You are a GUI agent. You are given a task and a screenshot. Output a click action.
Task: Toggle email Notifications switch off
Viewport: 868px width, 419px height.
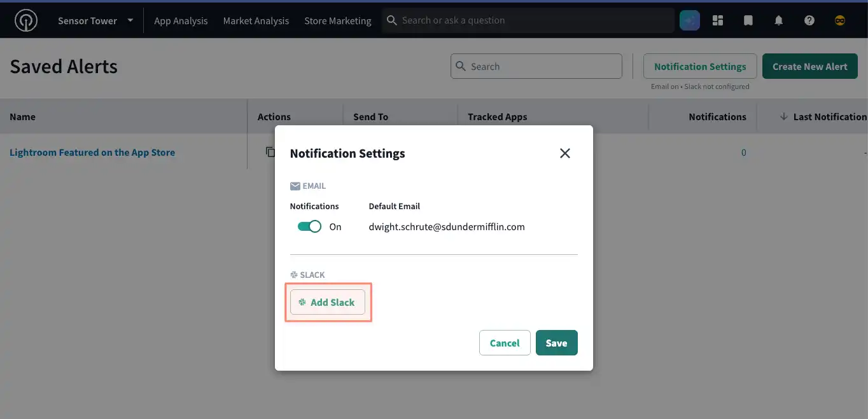point(309,226)
